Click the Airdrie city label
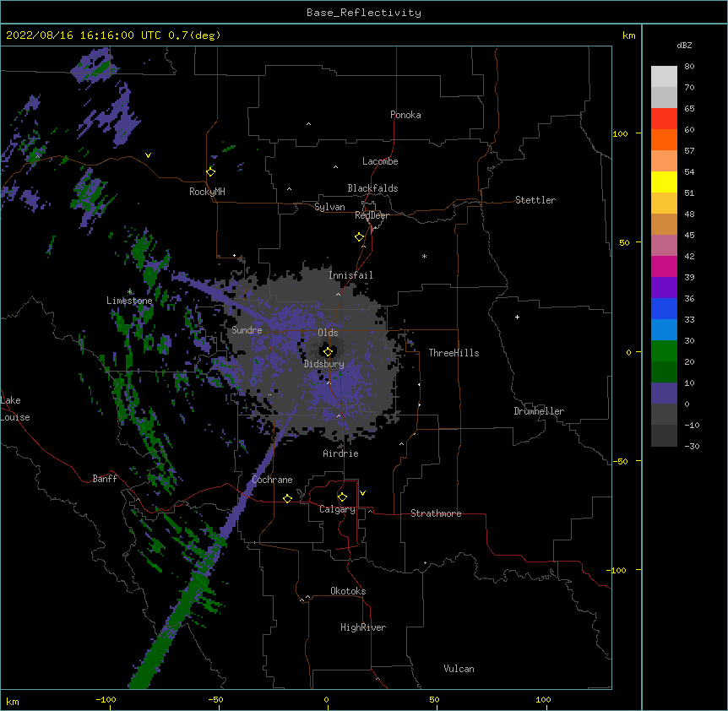The image size is (728, 711). 341,453
